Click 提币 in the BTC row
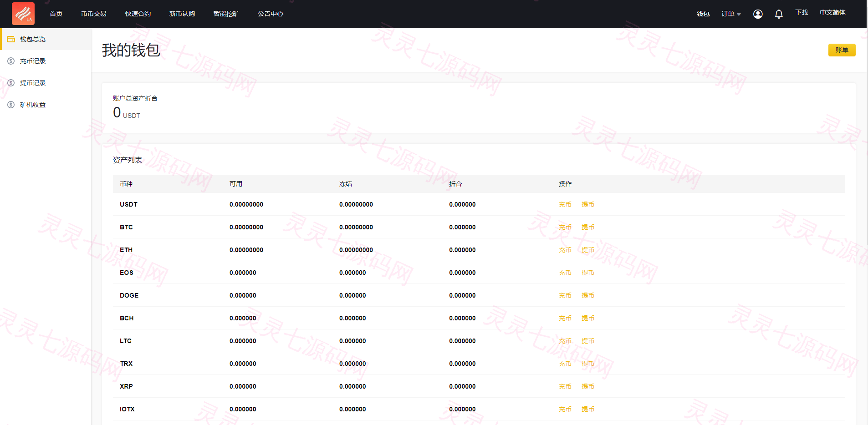 pos(588,227)
